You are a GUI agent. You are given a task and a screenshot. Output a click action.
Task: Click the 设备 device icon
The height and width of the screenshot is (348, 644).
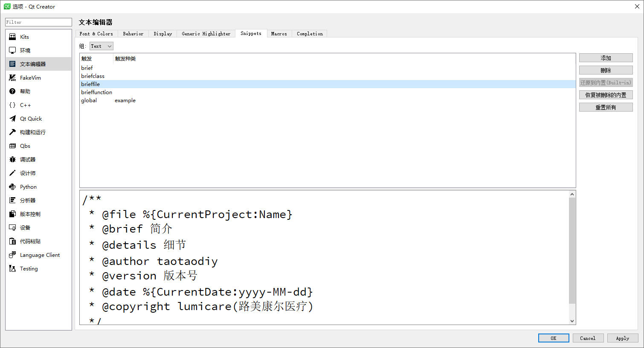point(12,227)
